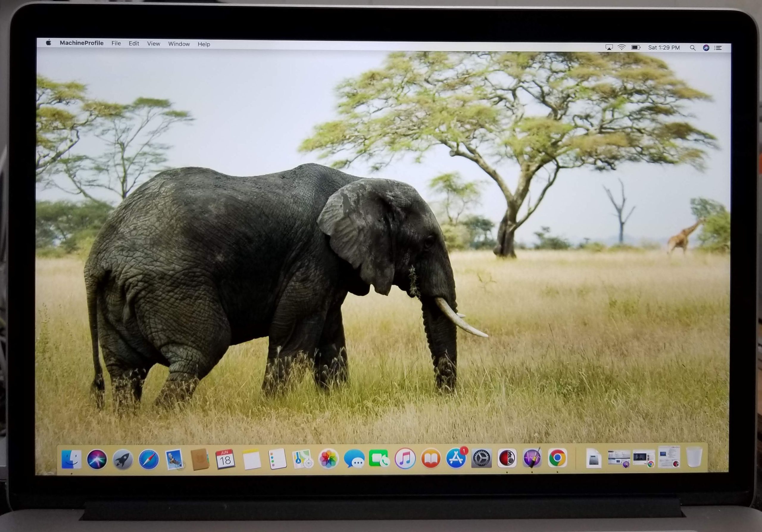762x532 pixels.
Task: Open System Preferences gear in Dock
Action: [481, 459]
